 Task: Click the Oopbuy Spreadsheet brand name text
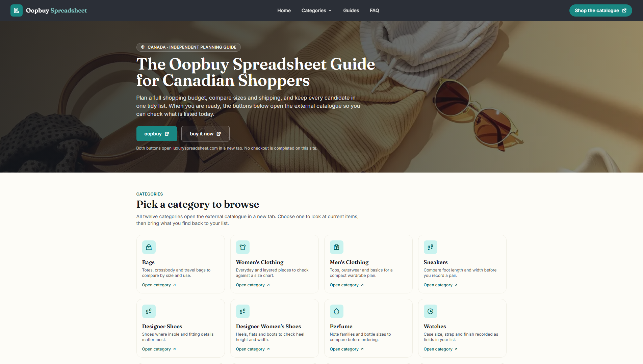56,10
